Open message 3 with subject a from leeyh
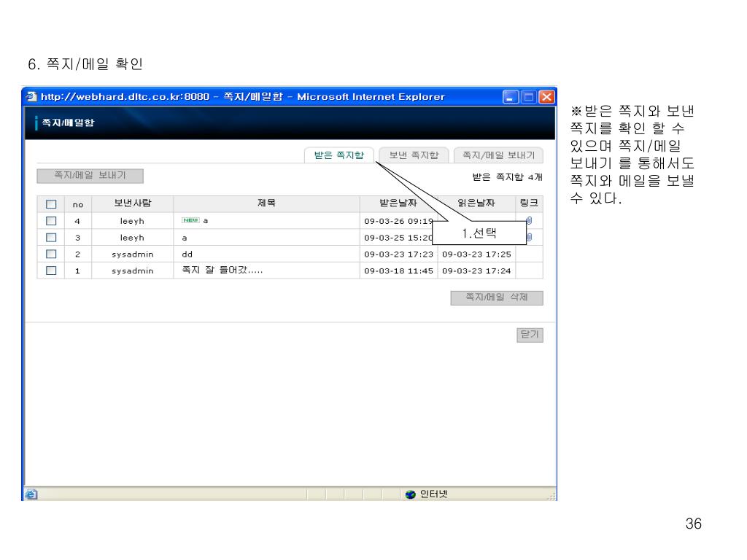The height and width of the screenshot is (560, 747). pos(185,238)
